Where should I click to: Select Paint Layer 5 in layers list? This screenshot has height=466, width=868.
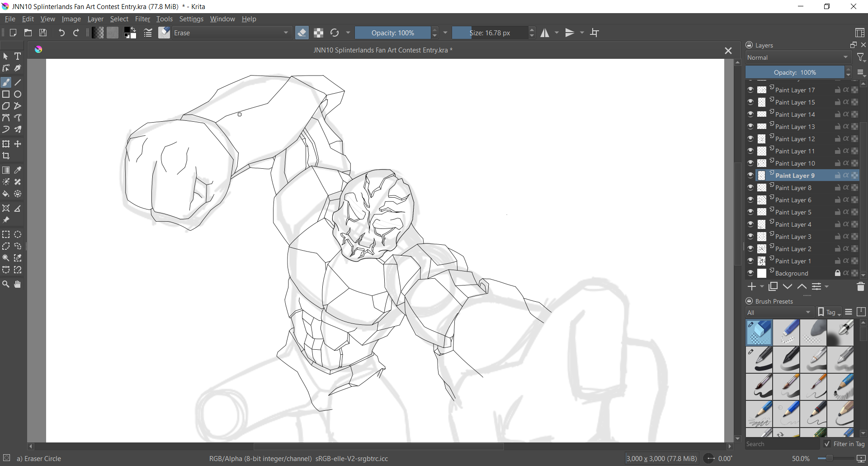[793, 212]
